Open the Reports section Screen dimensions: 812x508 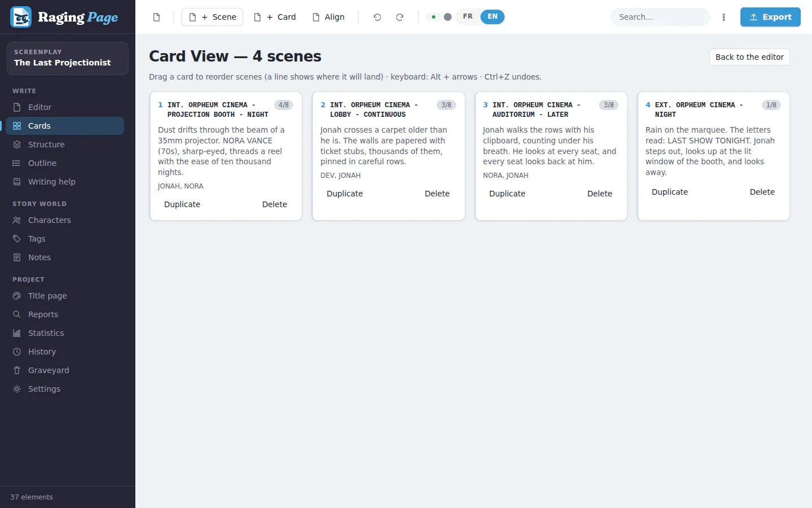coord(65,314)
